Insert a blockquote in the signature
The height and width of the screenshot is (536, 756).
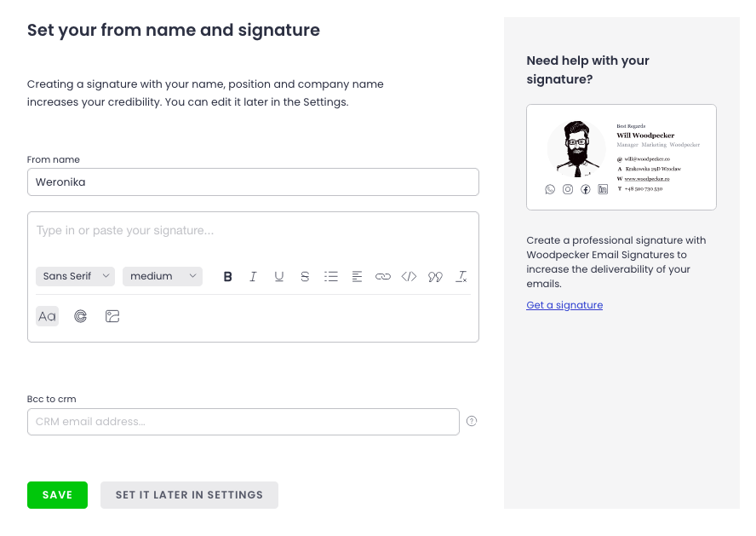pyautogui.click(x=435, y=276)
